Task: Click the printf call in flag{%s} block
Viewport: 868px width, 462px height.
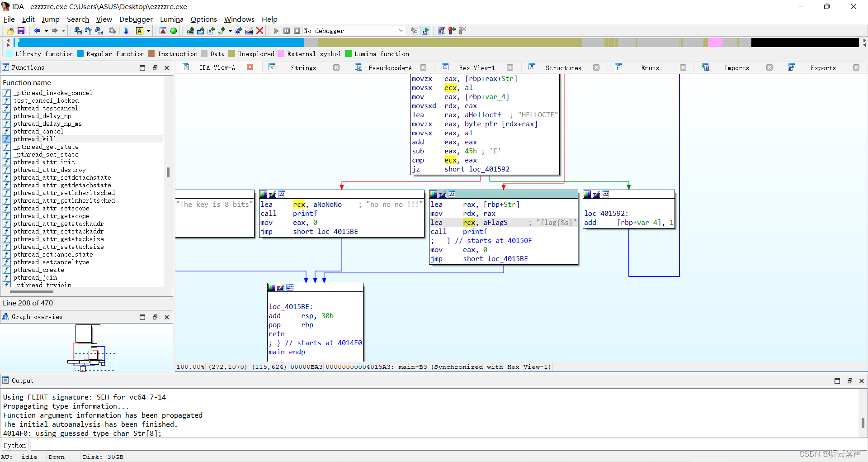Action: [475, 232]
